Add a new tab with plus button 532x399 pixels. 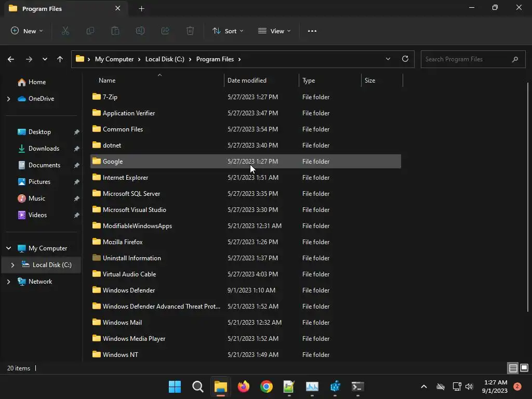[141, 9]
